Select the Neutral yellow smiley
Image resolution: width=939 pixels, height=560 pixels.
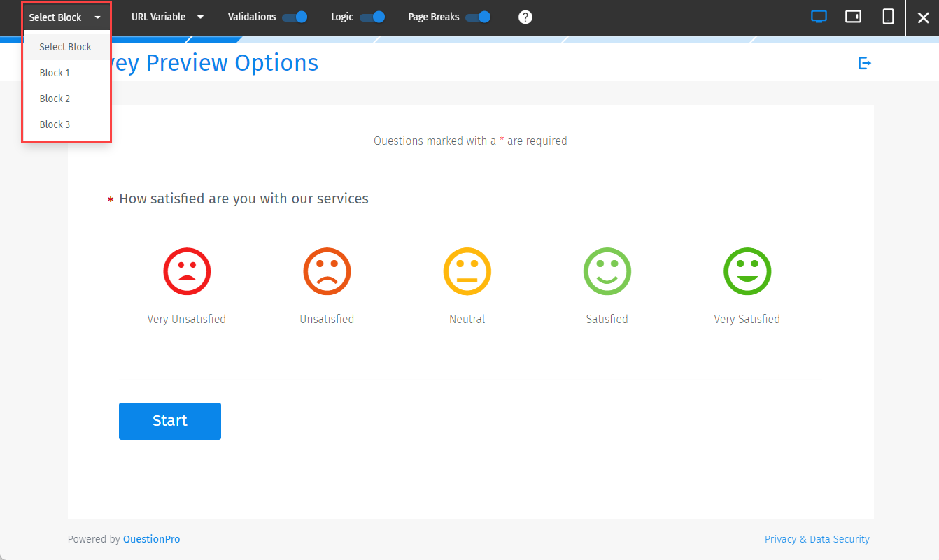click(x=467, y=271)
